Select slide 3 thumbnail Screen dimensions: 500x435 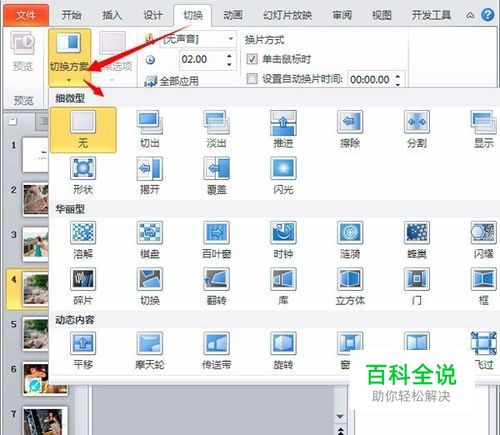point(36,244)
